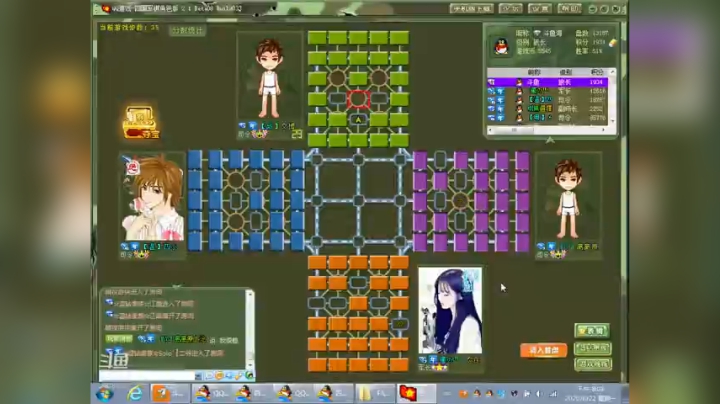Select the highlighted purple row in player list

tap(548, 82)
